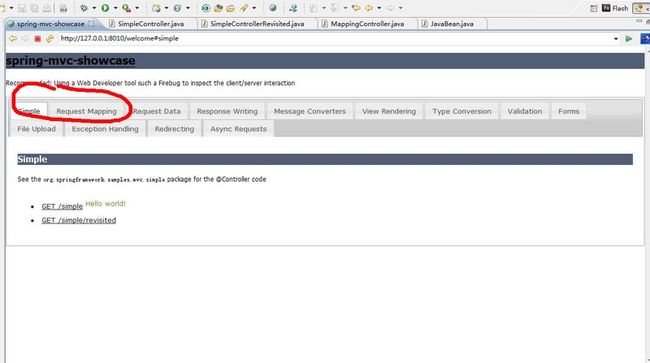Open the New file dropdown arrow at far left
Screen dimensions: 650x363
tap(11, 8)
